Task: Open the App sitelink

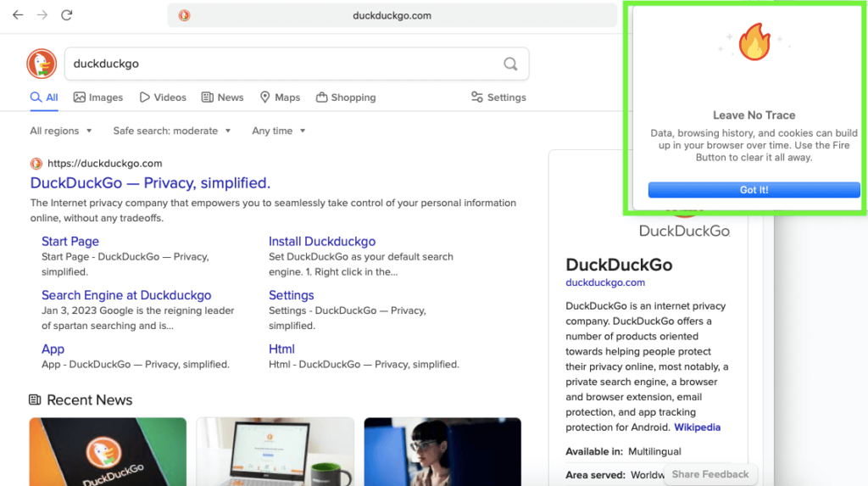Action: 53,349
